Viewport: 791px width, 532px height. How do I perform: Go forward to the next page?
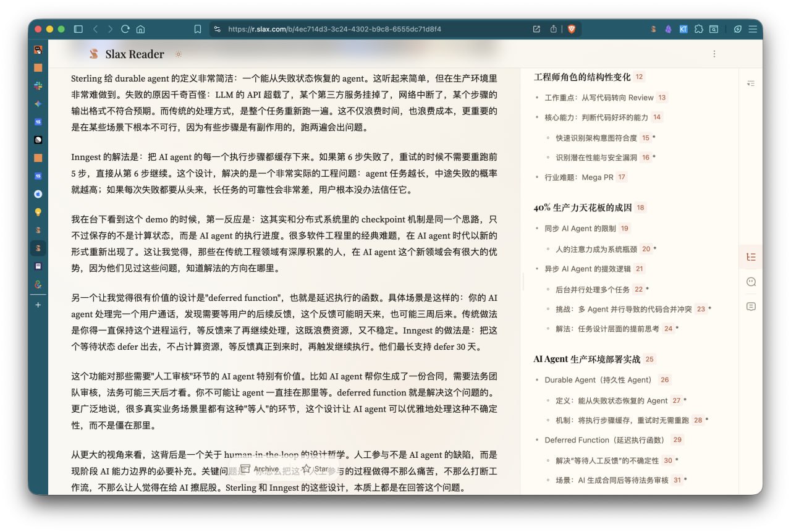(x=110, y=29)
